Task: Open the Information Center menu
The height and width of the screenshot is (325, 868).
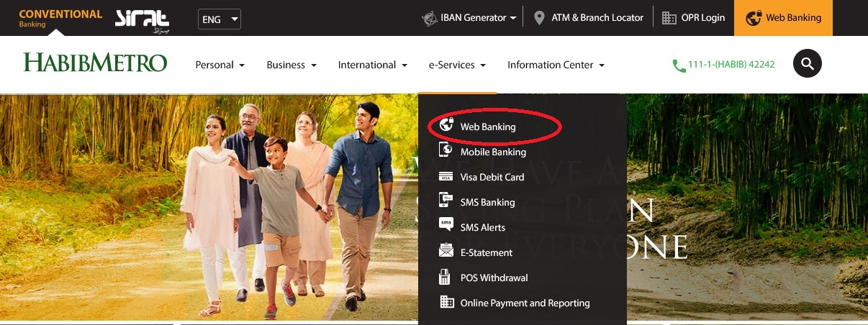Action: point(556,65)
